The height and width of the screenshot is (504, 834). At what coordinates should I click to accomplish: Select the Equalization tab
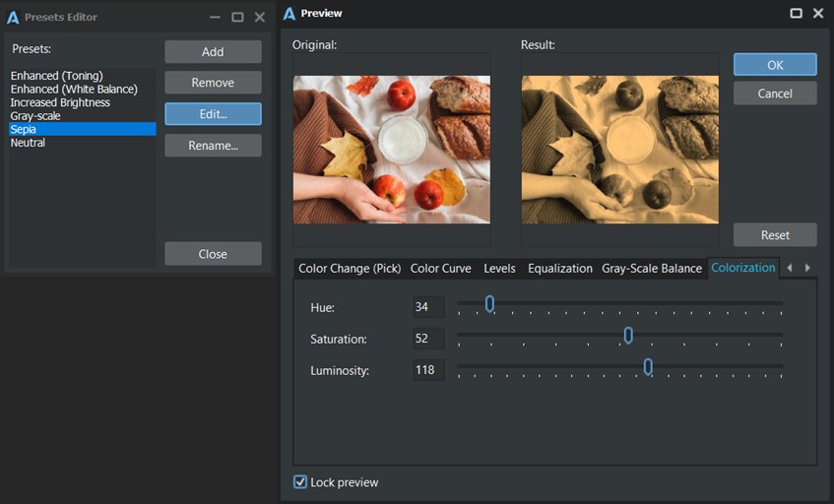click(x=559, y=268)
